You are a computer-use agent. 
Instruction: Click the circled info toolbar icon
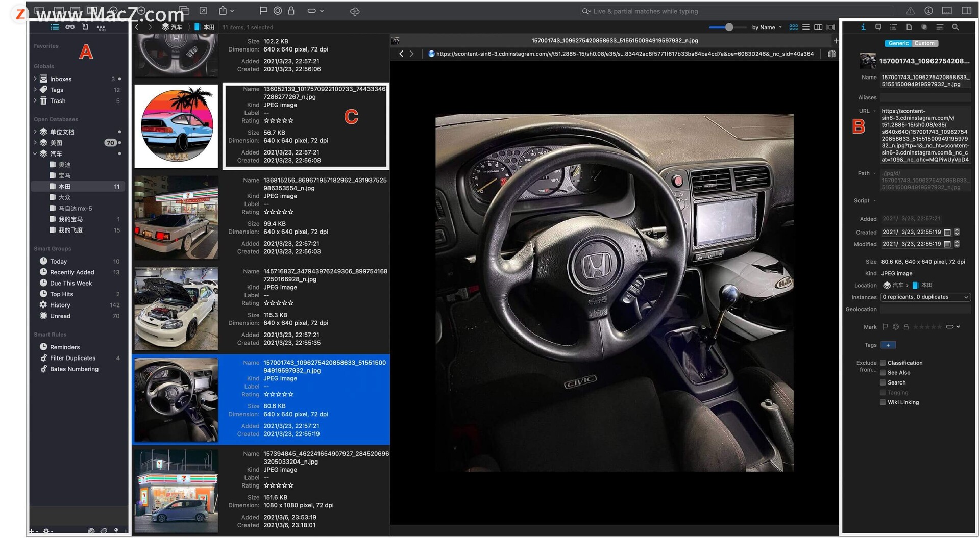[x=928, y=11]
